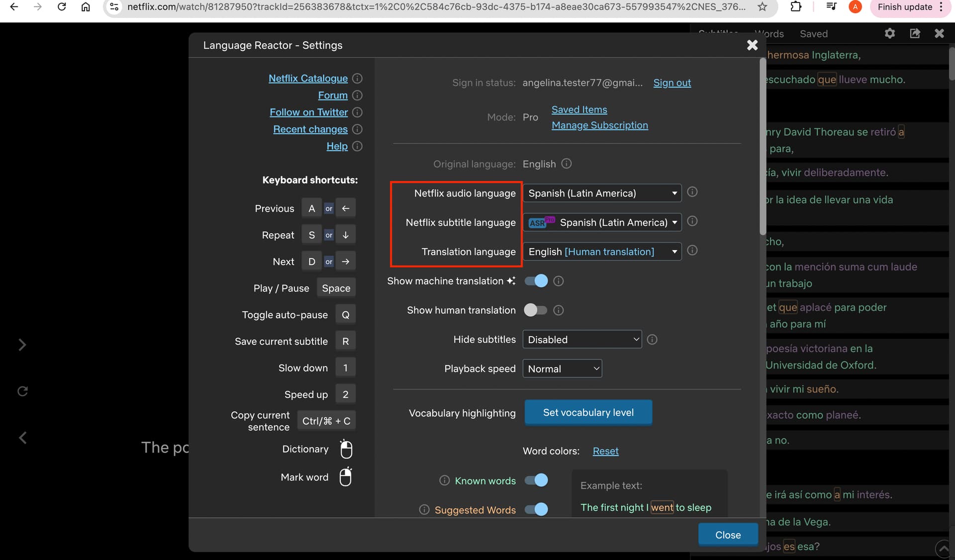Click the Reset word colors link
The height and width of the screenshot is (560, 955).
pos(605,451)
